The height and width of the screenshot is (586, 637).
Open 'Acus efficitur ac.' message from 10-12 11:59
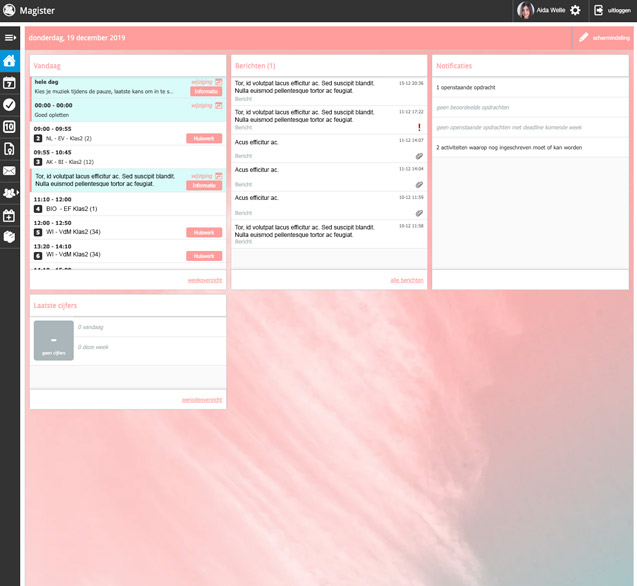coord(329,206)
